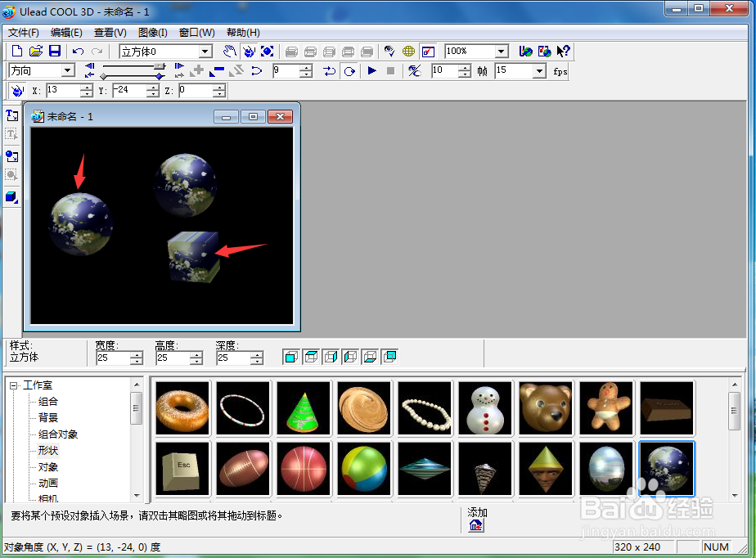Add a key frame with plus icon

coord(197,71)
